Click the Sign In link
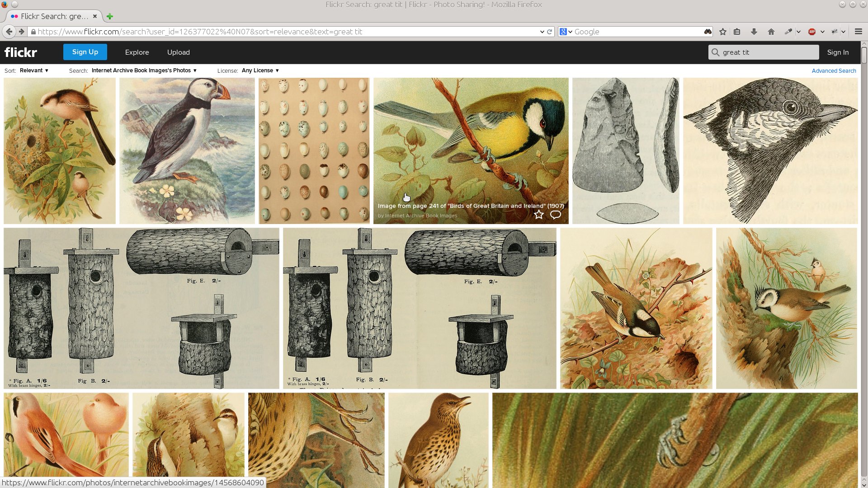This screenshot has width=868, height=488. pyautogui.click(x=838, y=52)
